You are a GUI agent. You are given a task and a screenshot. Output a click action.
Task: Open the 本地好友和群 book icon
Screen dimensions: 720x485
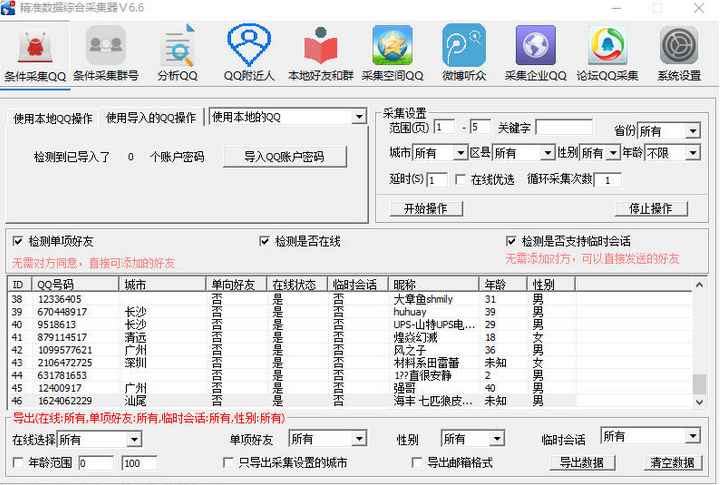[321, 45]
